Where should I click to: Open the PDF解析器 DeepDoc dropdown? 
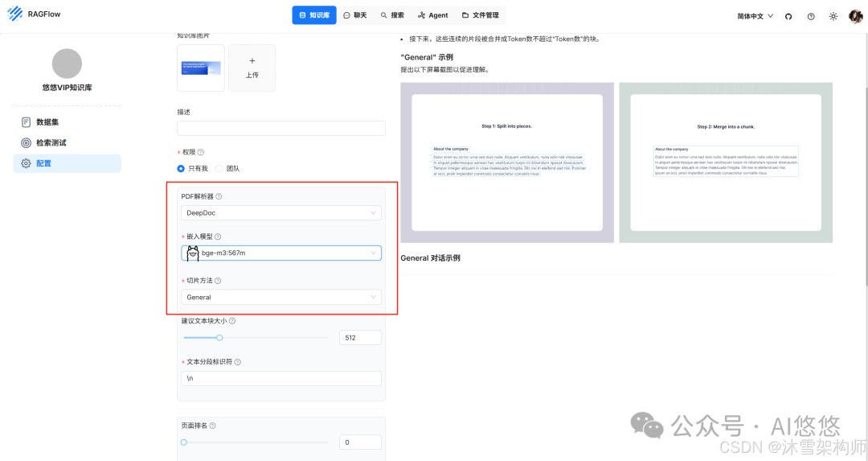pyautogui.click(x=281, y=212)
